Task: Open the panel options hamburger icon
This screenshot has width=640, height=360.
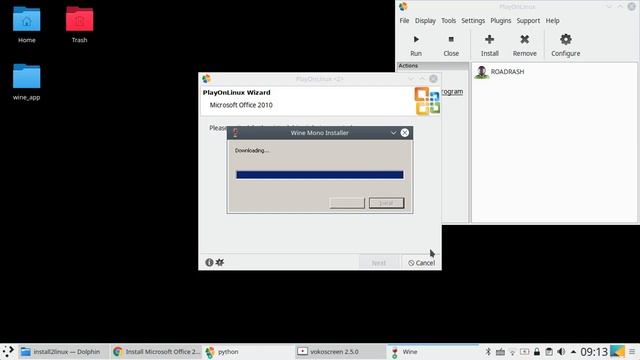Action: (632, 351)
